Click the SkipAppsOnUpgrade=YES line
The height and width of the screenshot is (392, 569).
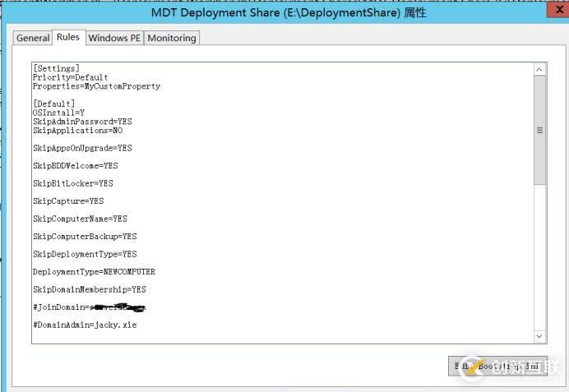[82, 148]
